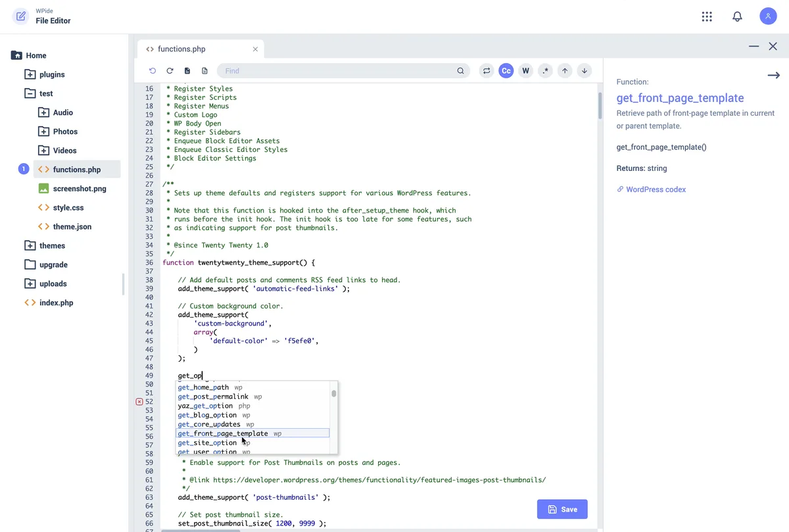The height and width of the screenshot is (532, 789).
Task: Click the autocomplete list scrollbar
Action: [334, 393]
